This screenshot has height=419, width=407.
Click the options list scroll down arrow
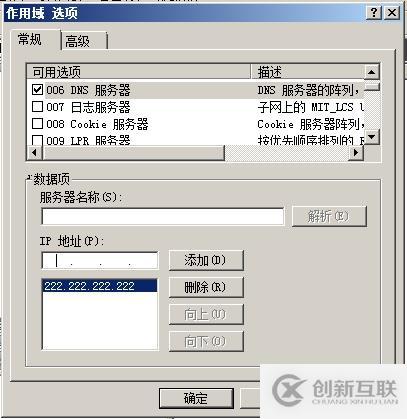click(372, 137)
